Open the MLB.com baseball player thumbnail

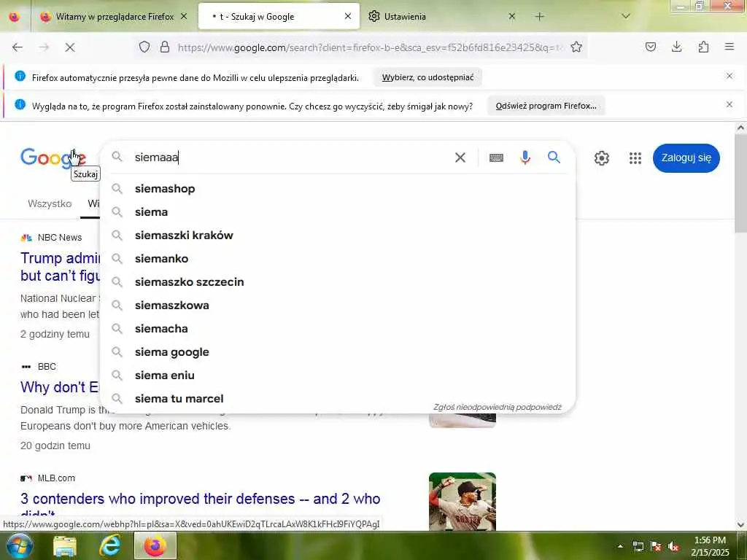point(462,502)
